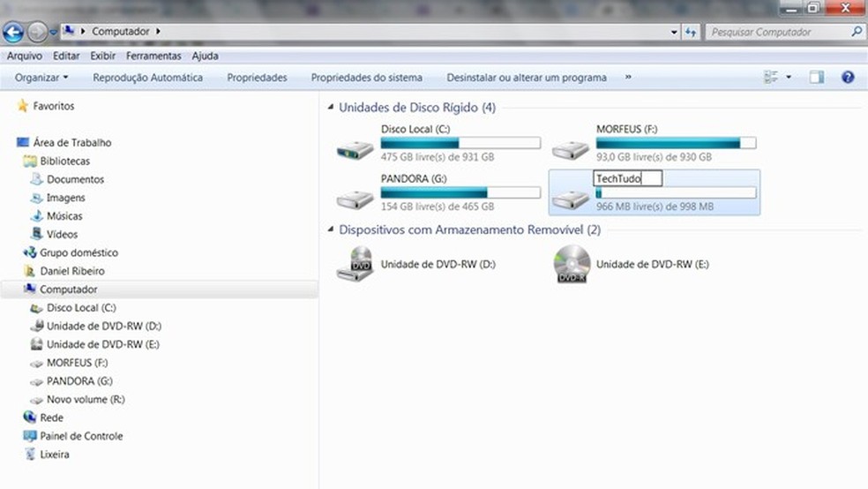Click PANDORA (G:) drive icon

click(355, 199)
